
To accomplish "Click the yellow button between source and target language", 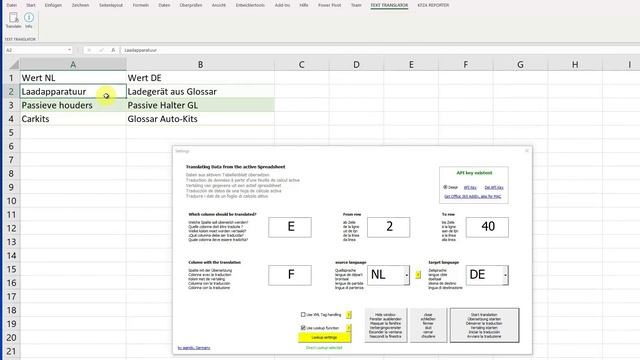I will (x=418, y=275).
